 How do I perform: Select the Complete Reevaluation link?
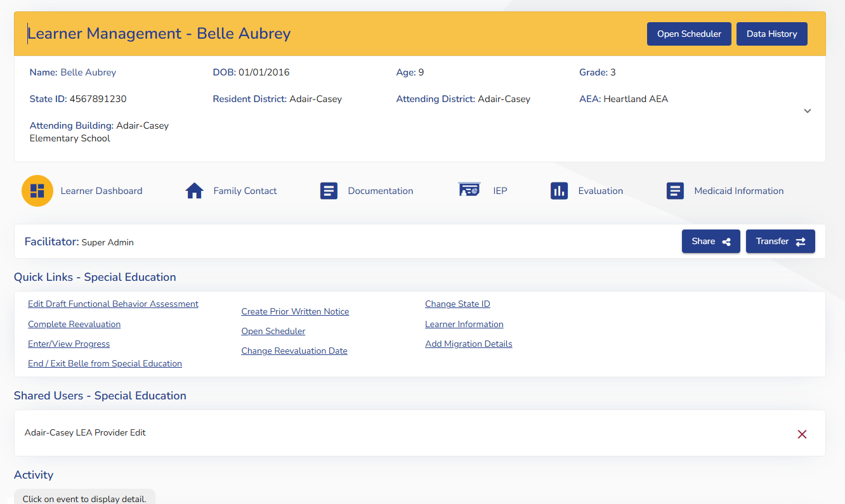point(74,325)
